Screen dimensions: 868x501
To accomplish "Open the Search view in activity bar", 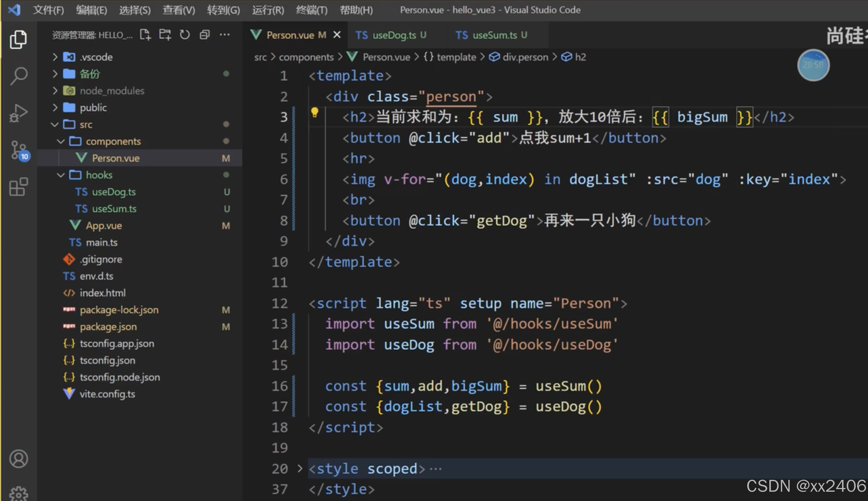I will [x=19, y=76].
